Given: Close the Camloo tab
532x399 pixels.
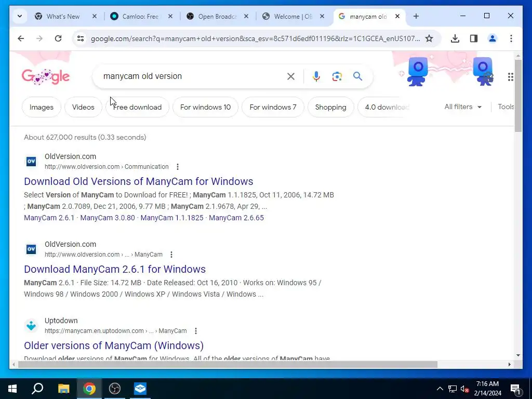Looking at the screenshot, I should [170, 16].
